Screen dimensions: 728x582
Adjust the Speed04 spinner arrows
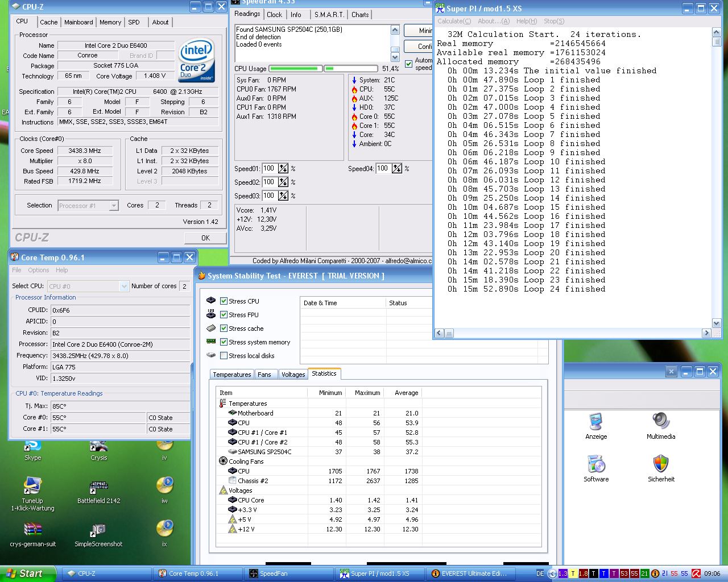click(397, 168)
